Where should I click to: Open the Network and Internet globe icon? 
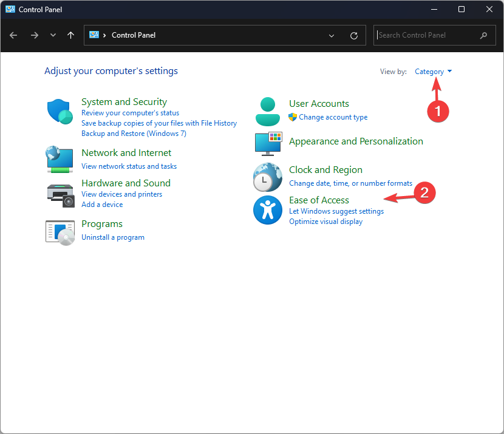(x=60, y=159)
